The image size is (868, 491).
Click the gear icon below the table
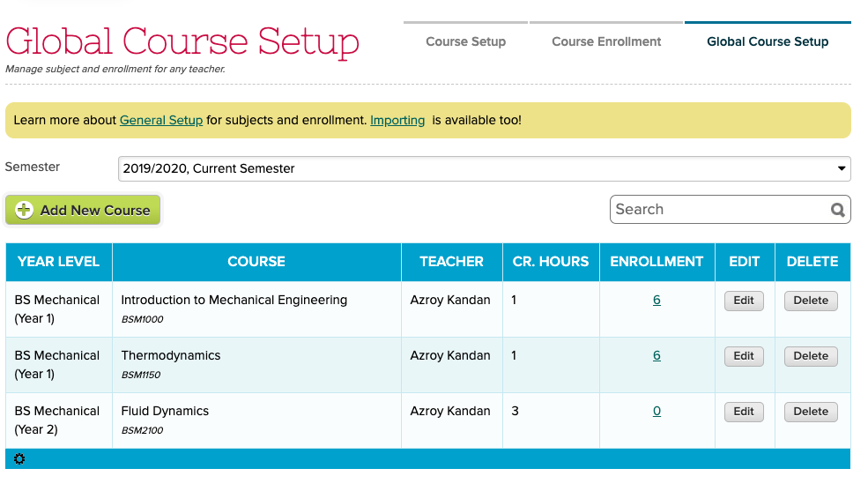pos(19,459)
